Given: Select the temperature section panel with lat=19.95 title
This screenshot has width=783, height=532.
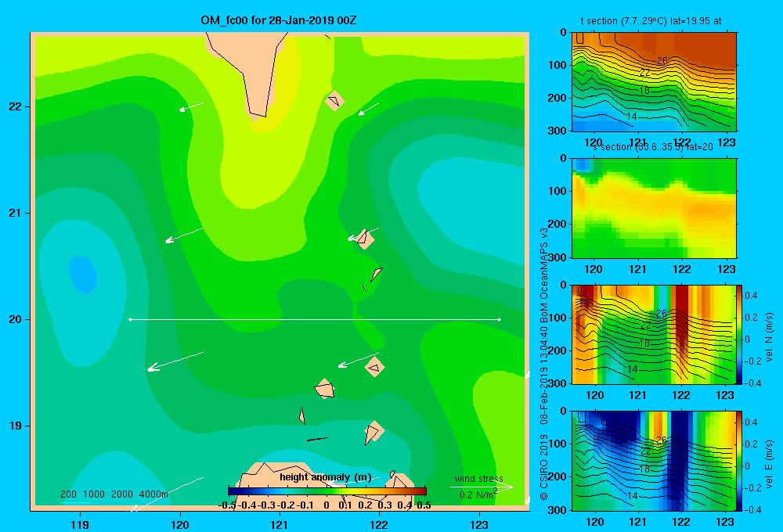Looking at the screenshot, I should (654, 82).
